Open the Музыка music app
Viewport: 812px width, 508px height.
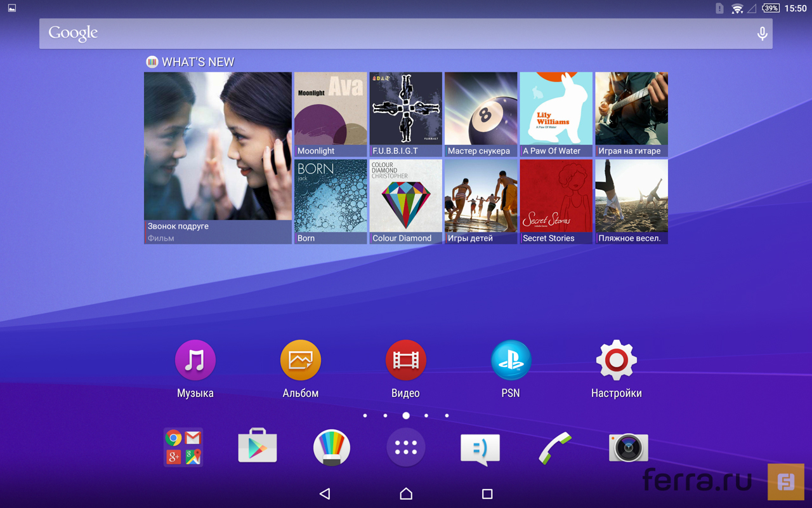coord(195,360)
